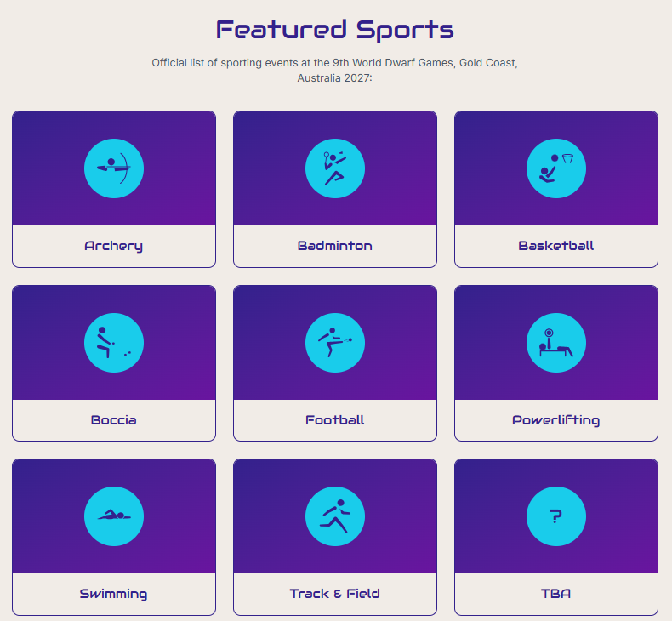This screenshot has width=672, height=621.
Task: Click the Powerlifting bench press icon
Action: click(x=556, y=343)
